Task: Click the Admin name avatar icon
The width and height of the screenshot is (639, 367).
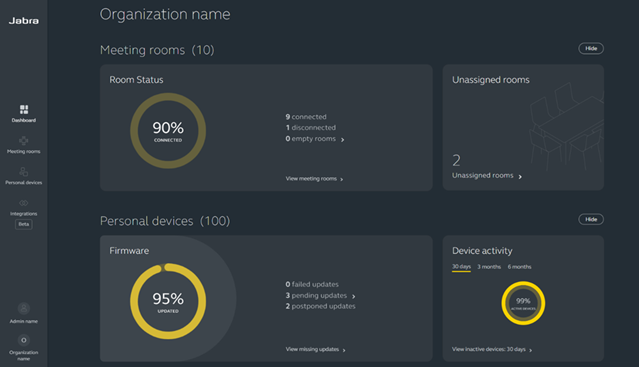Action: (24, 308)
